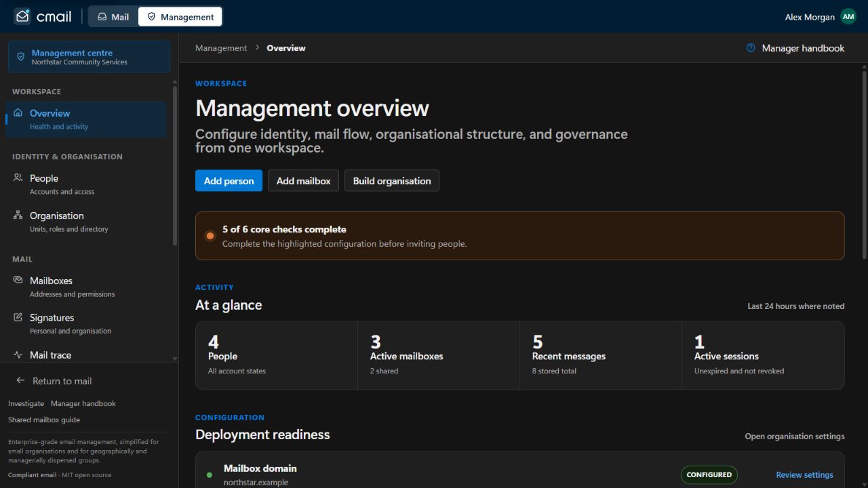Viewport: 868px width, 488px height.
Task: Click the green dot beside Mailbox domain
Action: pos(209,475)
